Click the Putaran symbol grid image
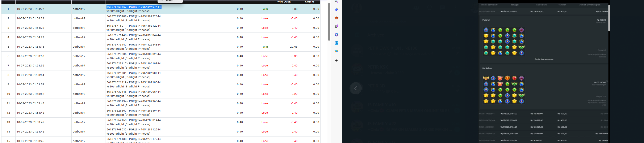 503,42
